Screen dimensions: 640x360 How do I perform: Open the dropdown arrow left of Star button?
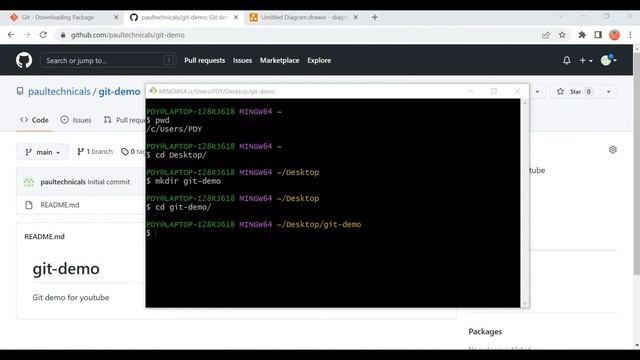[x=537, y=91]
